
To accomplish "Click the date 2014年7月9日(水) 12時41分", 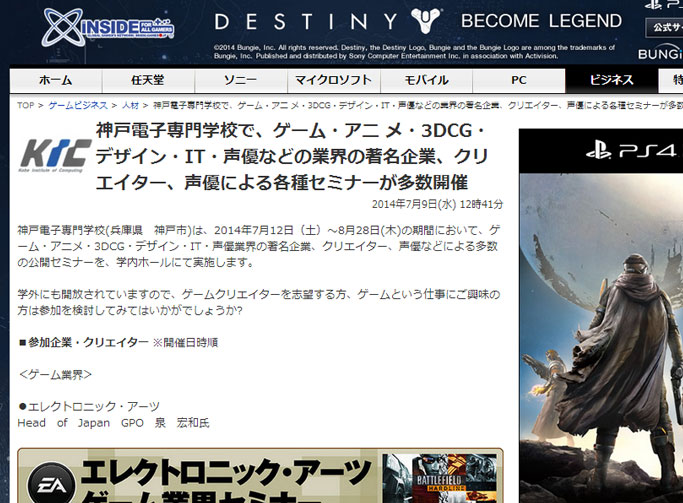I will point(437,204).
